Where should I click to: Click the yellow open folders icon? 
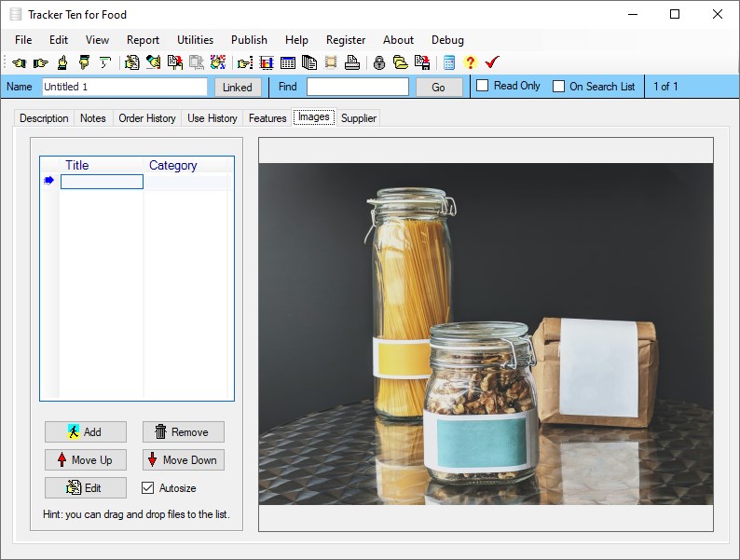coord(401,62)
